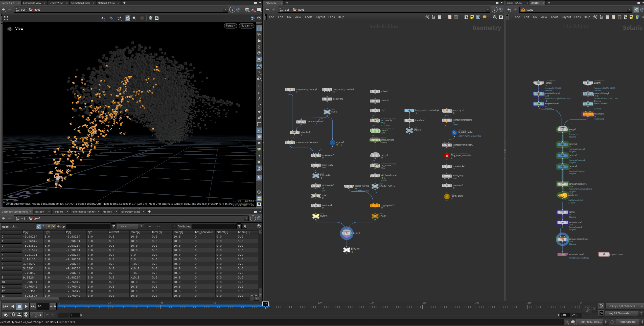Jump to the first frame

(x=6, y=306)
